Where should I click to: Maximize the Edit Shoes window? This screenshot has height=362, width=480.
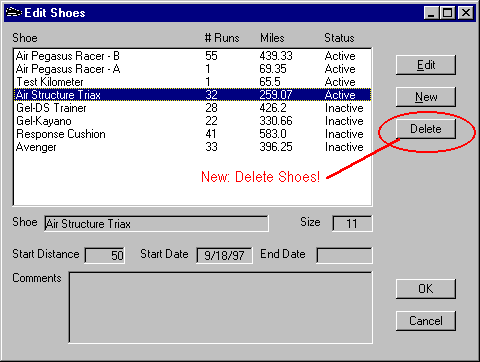(x=447, y=13)
